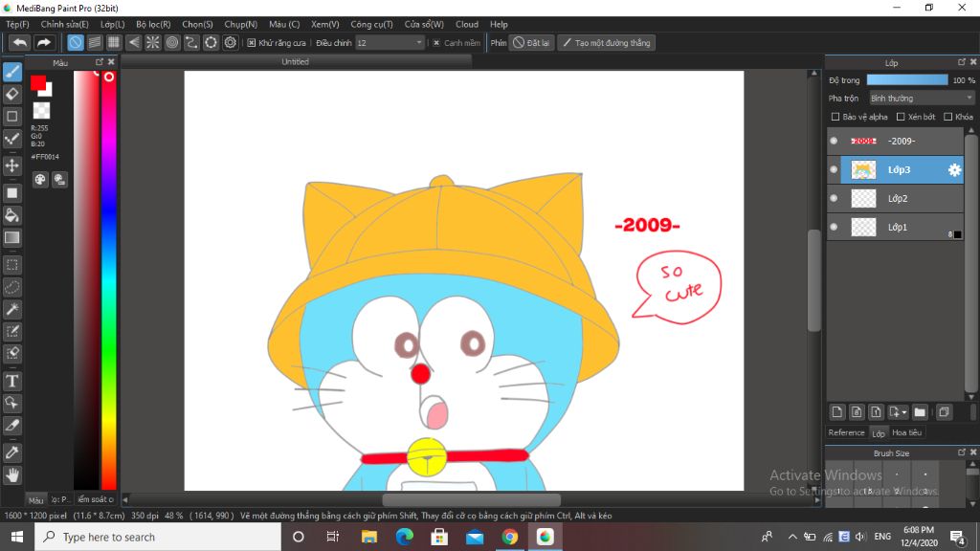This screenshot has height=551, width=980.
Task: Click the Redo arrow
Action: point(44,42)
